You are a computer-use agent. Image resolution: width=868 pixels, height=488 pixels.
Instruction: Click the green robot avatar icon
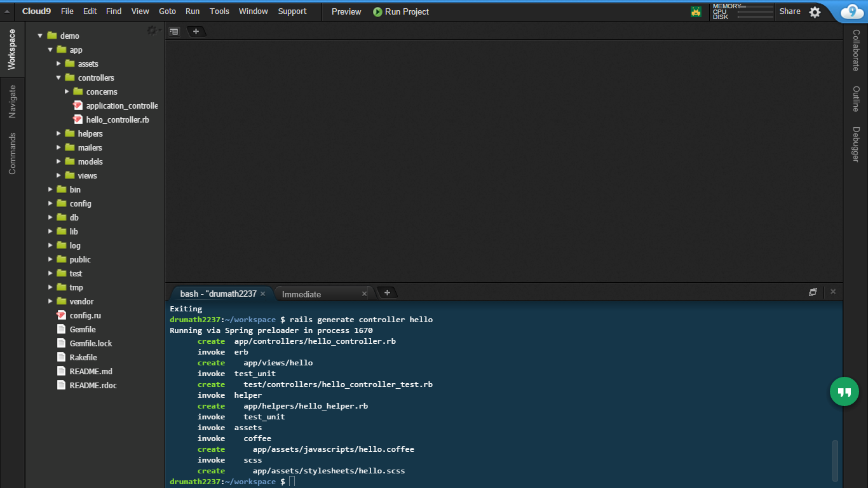click(x=696, y=11)
